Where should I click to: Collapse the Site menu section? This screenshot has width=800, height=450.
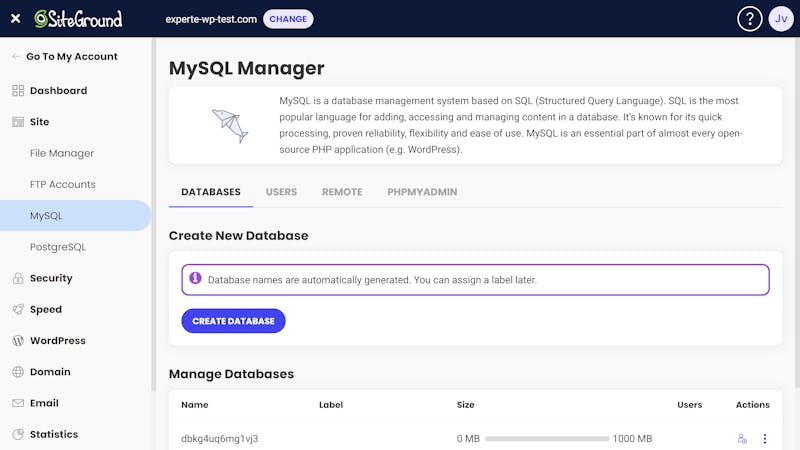pos(39,122)
